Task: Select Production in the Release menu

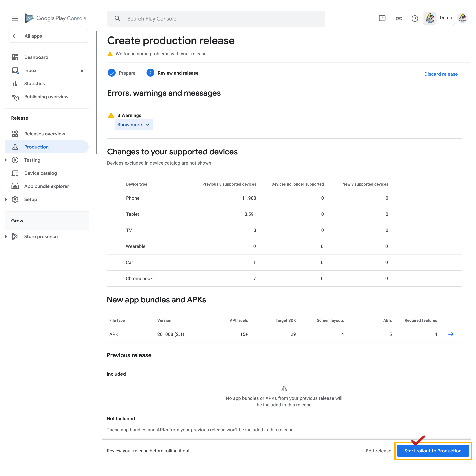Action: (36, 147)
